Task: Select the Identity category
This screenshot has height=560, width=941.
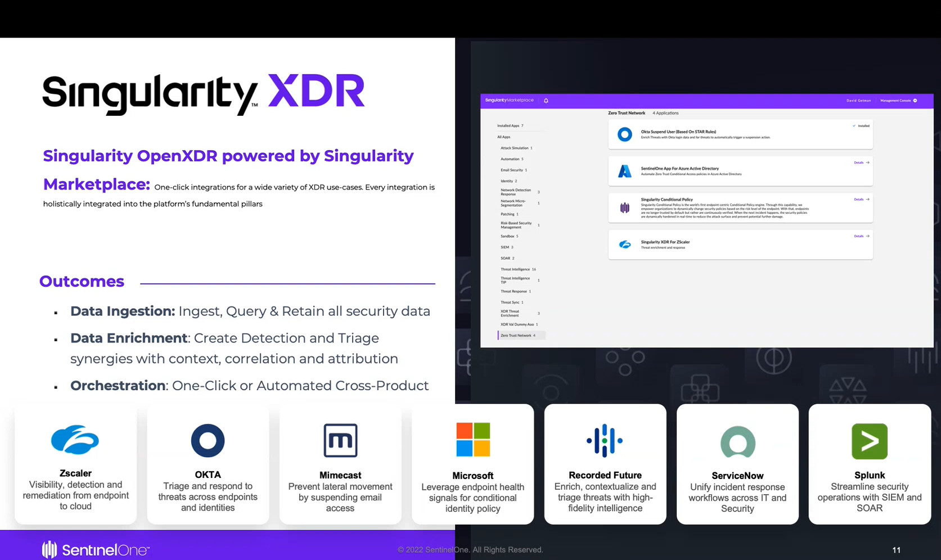Action: click(508, 181)
